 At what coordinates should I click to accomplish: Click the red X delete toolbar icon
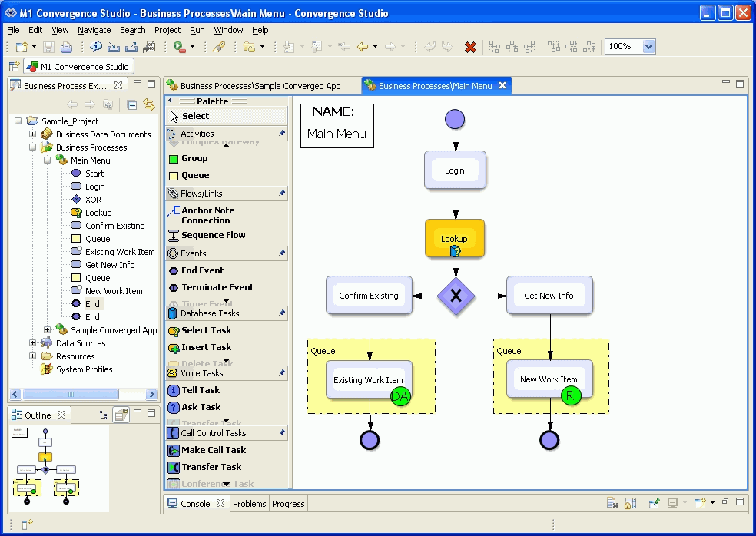(471, 48)
